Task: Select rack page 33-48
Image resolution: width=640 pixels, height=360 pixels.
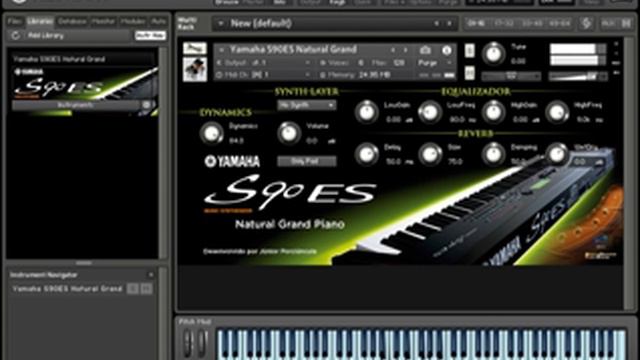Action: tap(532, 23)
